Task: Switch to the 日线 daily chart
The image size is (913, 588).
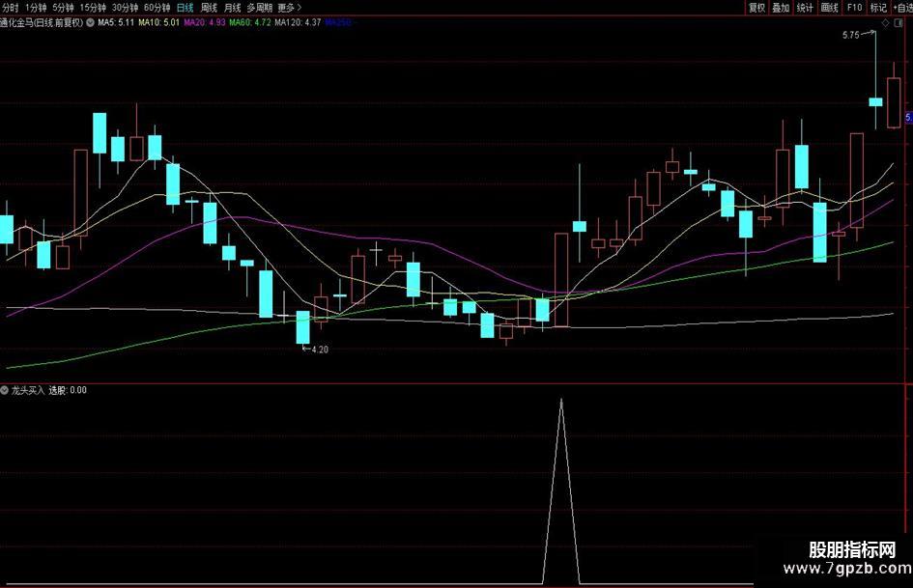Action: coord(185,8)
